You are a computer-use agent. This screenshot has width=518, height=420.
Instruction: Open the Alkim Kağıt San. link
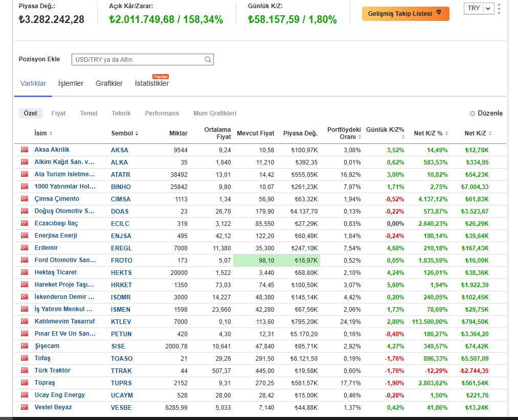click(x=64, y=162)
